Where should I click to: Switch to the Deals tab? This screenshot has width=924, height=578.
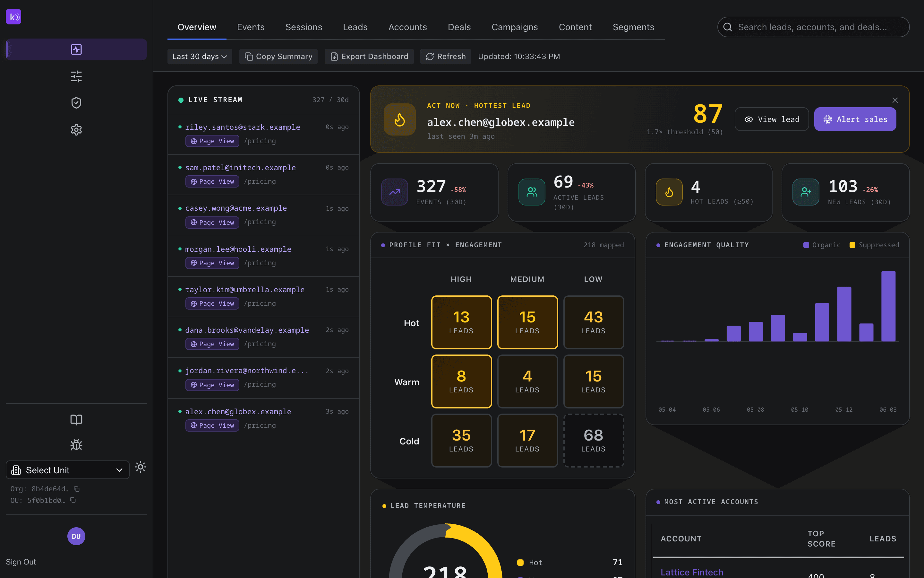click(459, 27)
